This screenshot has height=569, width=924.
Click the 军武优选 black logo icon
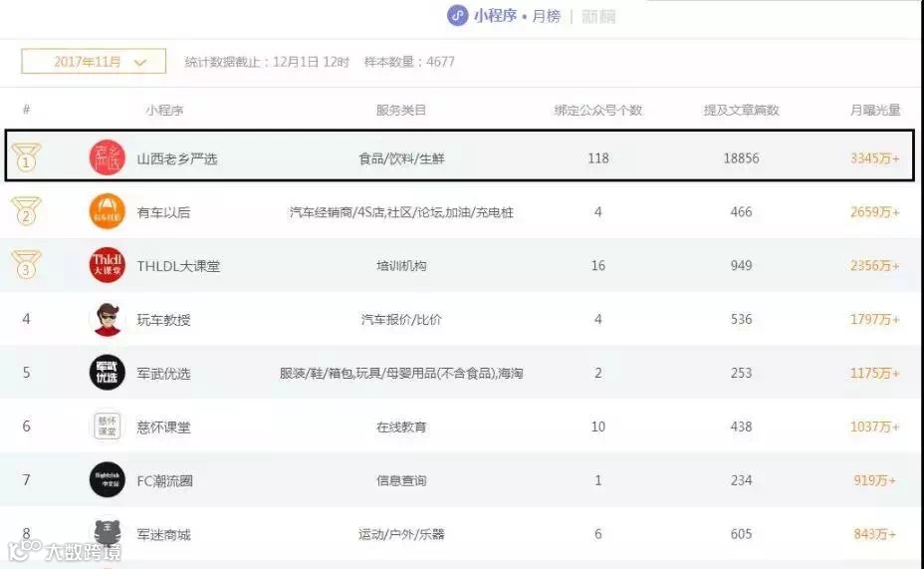(x=108, y=373)
